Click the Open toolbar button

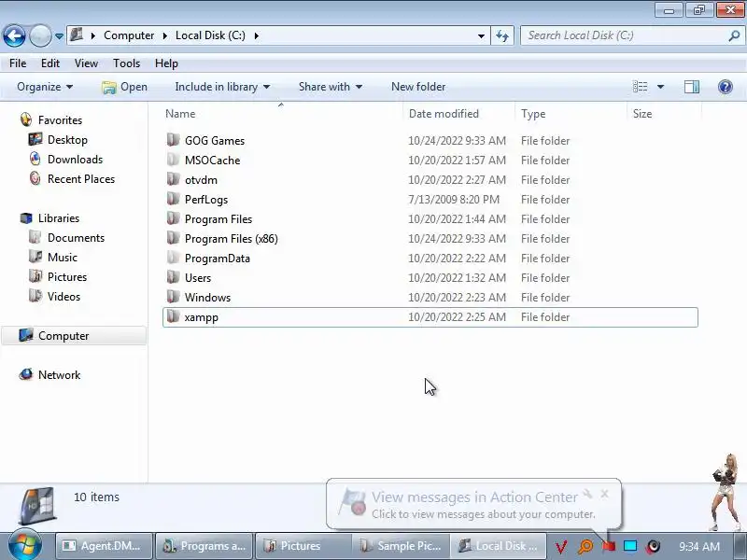tap(125, 87)
